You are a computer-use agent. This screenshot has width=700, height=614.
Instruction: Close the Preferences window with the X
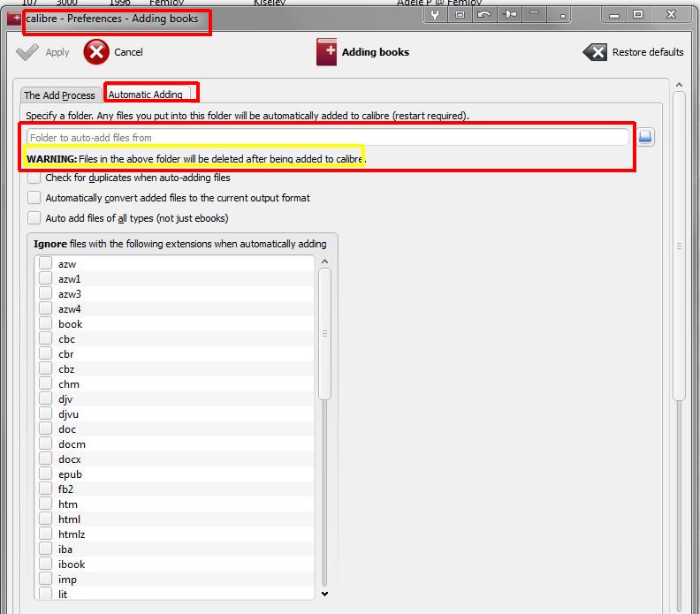671,14
